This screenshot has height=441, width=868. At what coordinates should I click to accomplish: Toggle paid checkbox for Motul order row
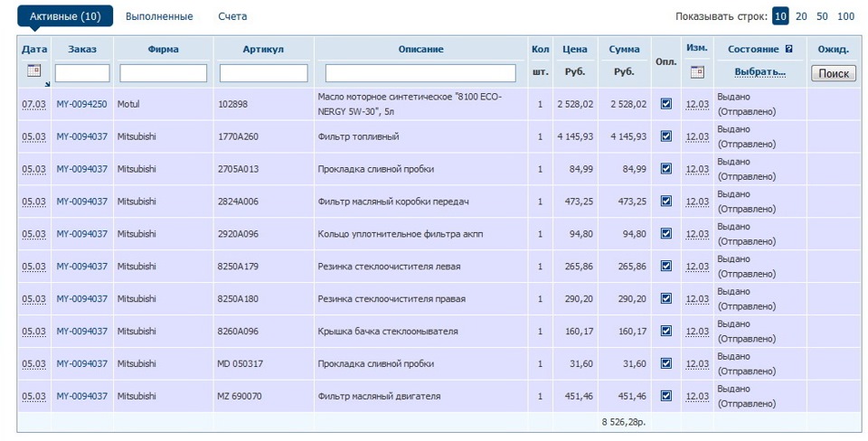pyautogui.click(x=666, y=104)
